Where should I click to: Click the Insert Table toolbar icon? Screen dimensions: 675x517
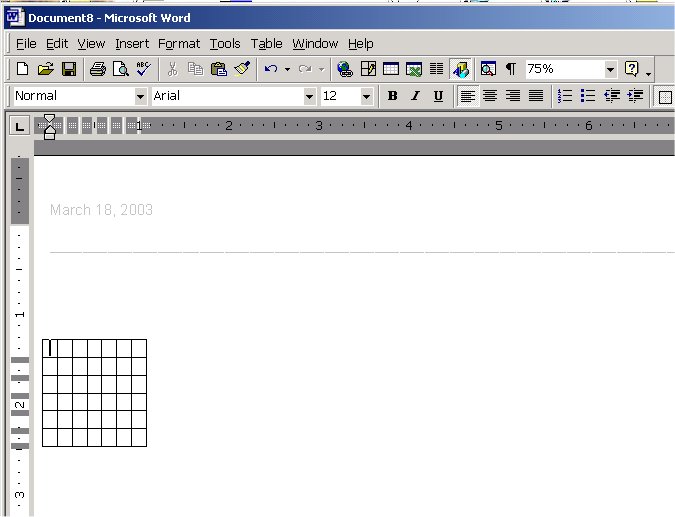[x=390, y=69]
